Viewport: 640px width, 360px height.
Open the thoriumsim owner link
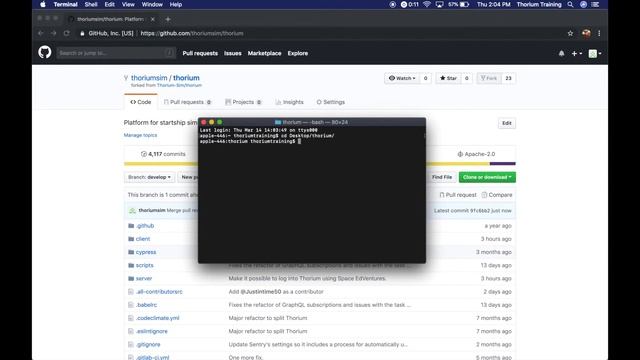point(149,78)
